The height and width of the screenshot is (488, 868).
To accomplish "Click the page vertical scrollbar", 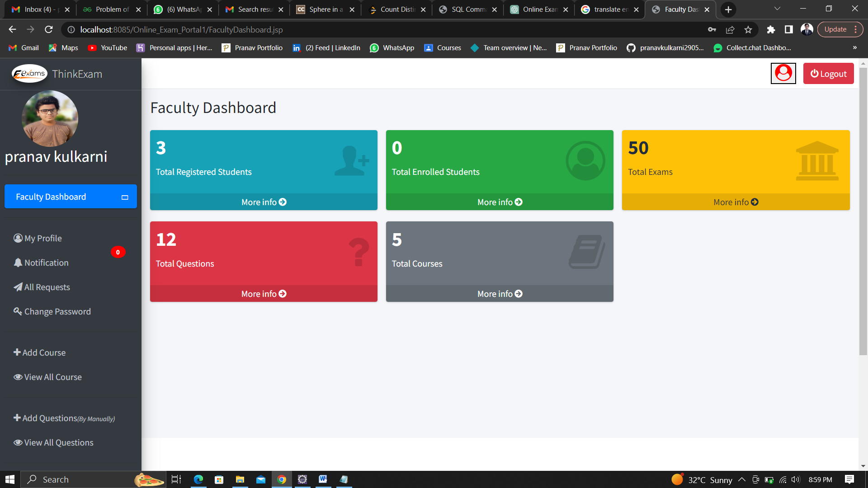I will (x=863, y=211).
